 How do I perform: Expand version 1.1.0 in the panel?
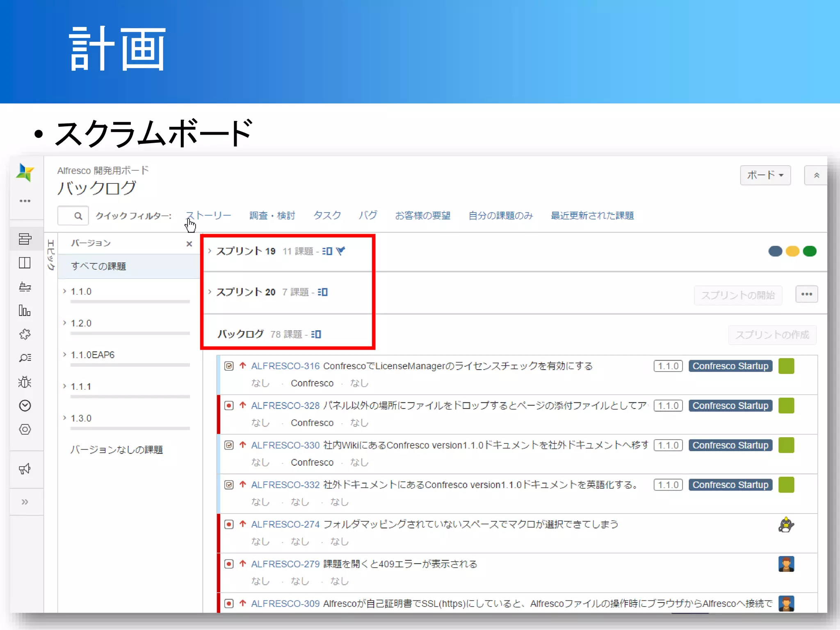(64, 291)
